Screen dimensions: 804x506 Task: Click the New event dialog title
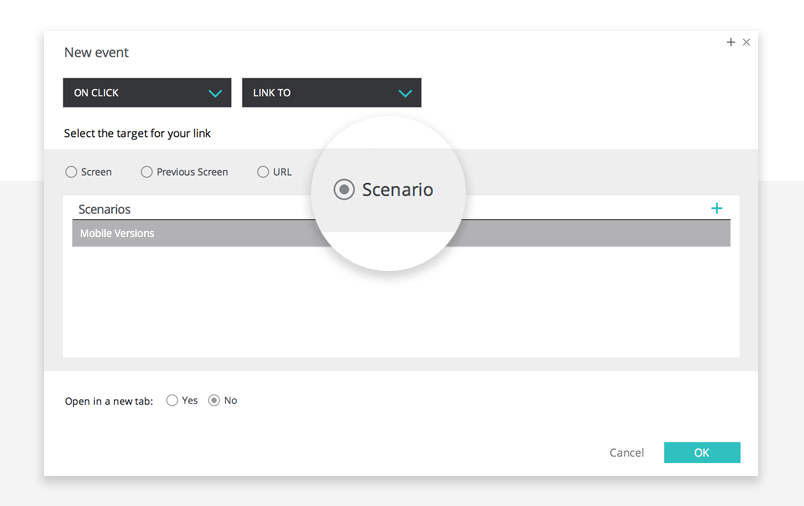[96, 52]
